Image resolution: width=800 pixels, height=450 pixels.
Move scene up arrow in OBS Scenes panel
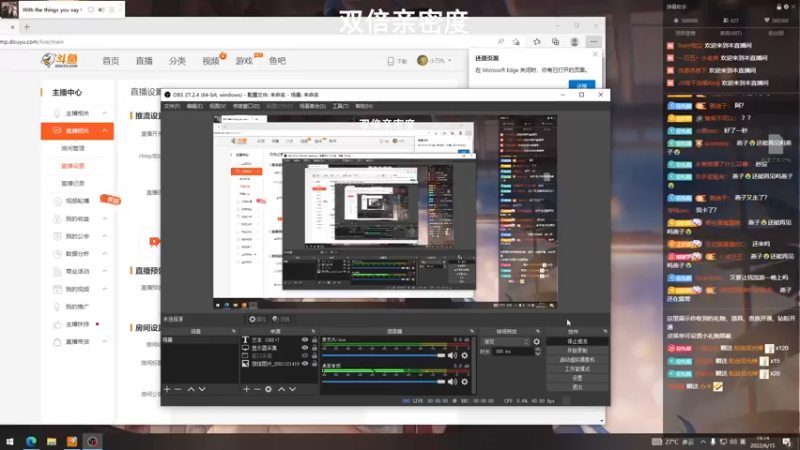pyautogui.click(x=191, y=389)
